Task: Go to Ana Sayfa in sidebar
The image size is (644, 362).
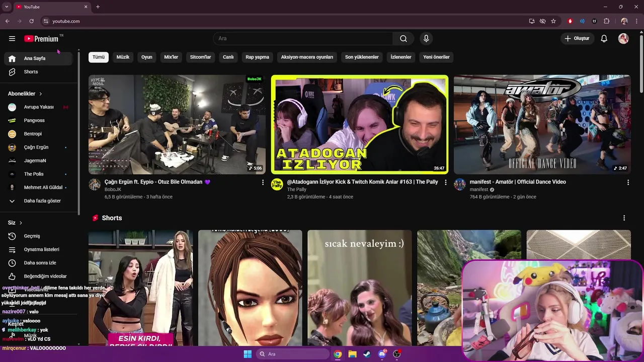Action: (38, 58)
